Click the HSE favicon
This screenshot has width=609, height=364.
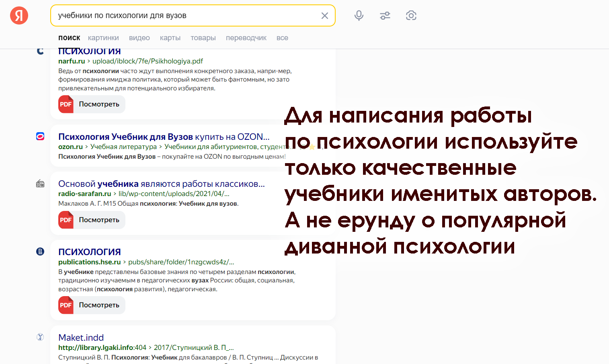[x=40, y=252]
